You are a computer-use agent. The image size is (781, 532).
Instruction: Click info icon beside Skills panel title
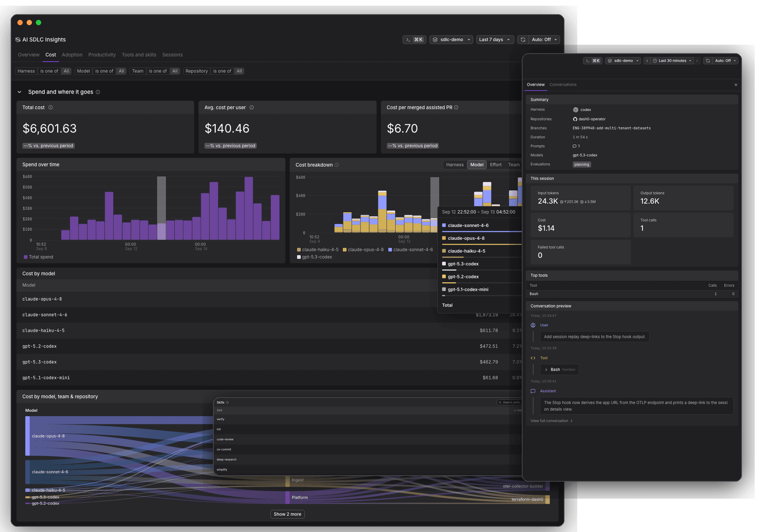tap(228, 403)
